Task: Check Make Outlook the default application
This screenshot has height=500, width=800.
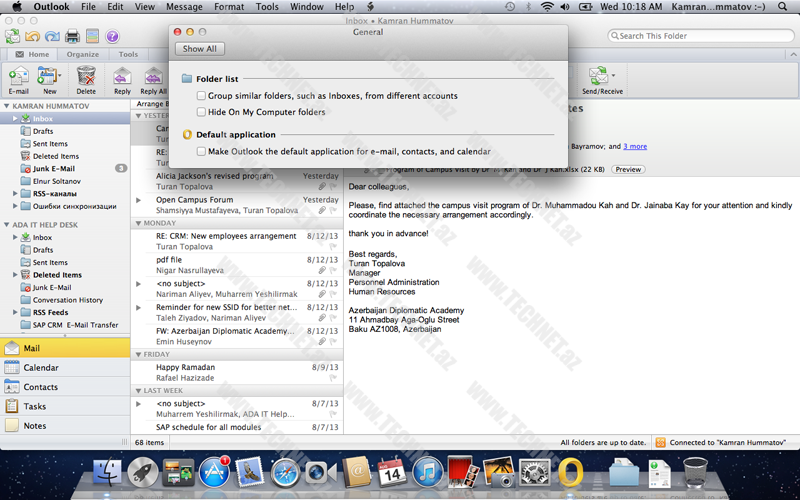Action: 201,152
